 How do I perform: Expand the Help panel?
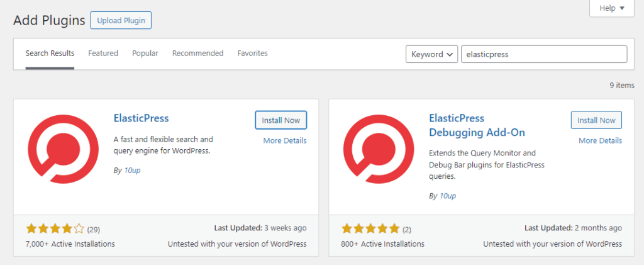pyautogui.click(x=612, y=8)
